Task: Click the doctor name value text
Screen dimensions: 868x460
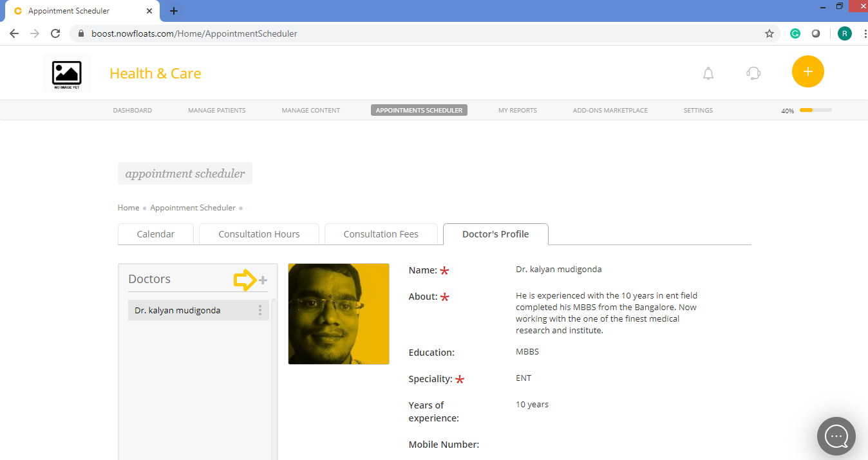Action: (x=559, y=270)
